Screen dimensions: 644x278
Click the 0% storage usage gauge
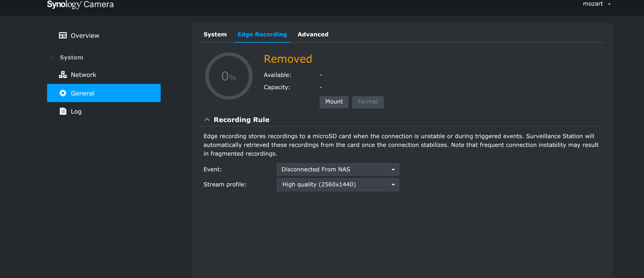click(229, 76)
